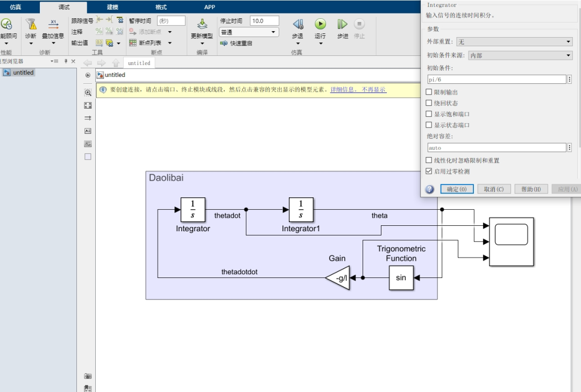Image resolution: width=581 pixels, height=392 pixels.
Task: Click the 断点列表 table icon
Action: [x=133, y=43]
